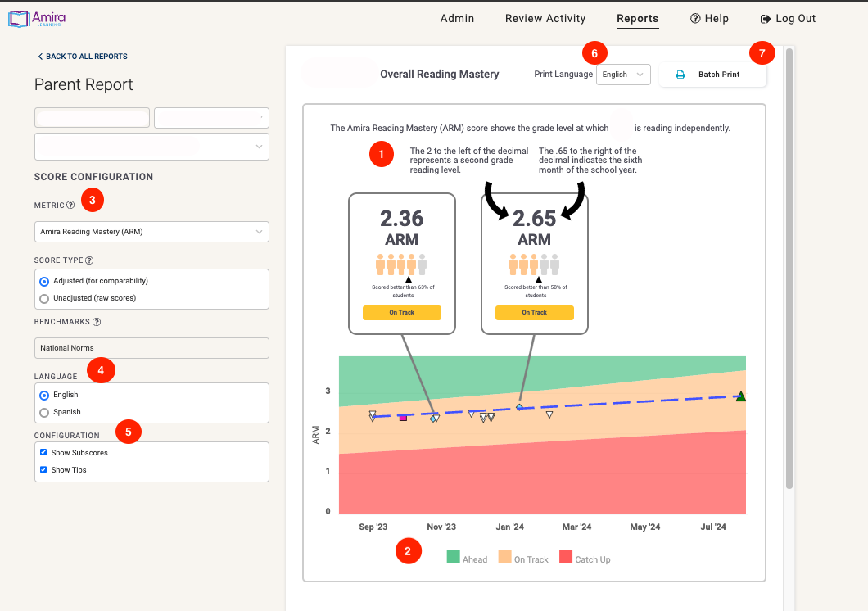Screen dimensions: 868x611
Task: Click the Log Out arrow icon
Action: tap(765, 18)
